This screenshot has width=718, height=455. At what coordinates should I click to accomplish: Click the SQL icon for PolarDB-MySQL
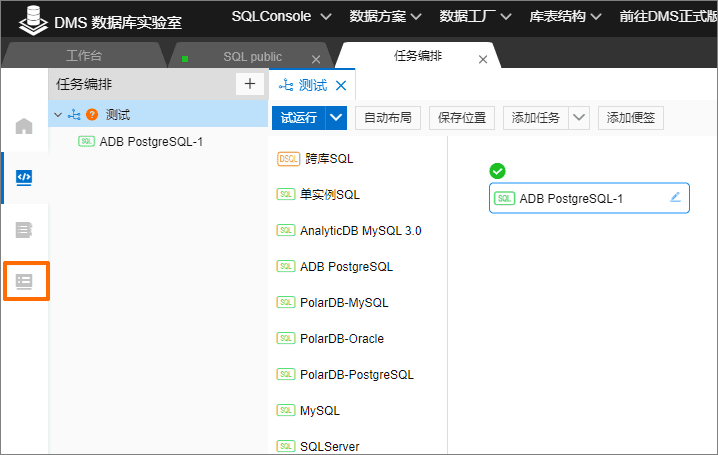pyautogui.click(x=286, y=303)
